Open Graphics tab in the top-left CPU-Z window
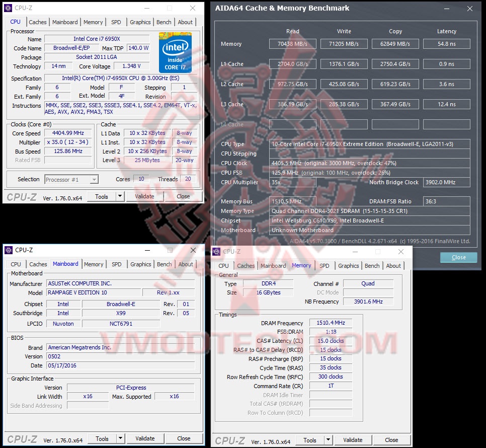Screen dimensions: 486x448 [140, 22]
